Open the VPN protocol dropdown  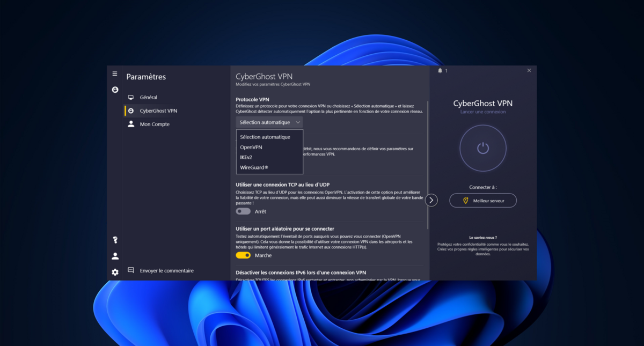click(x=269, y=122)
